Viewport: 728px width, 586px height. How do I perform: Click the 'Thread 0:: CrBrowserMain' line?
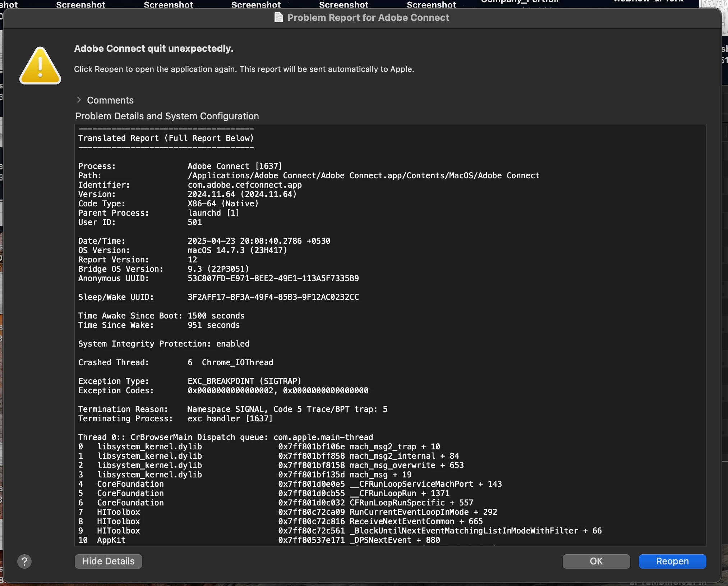click(x=225, y=437)
